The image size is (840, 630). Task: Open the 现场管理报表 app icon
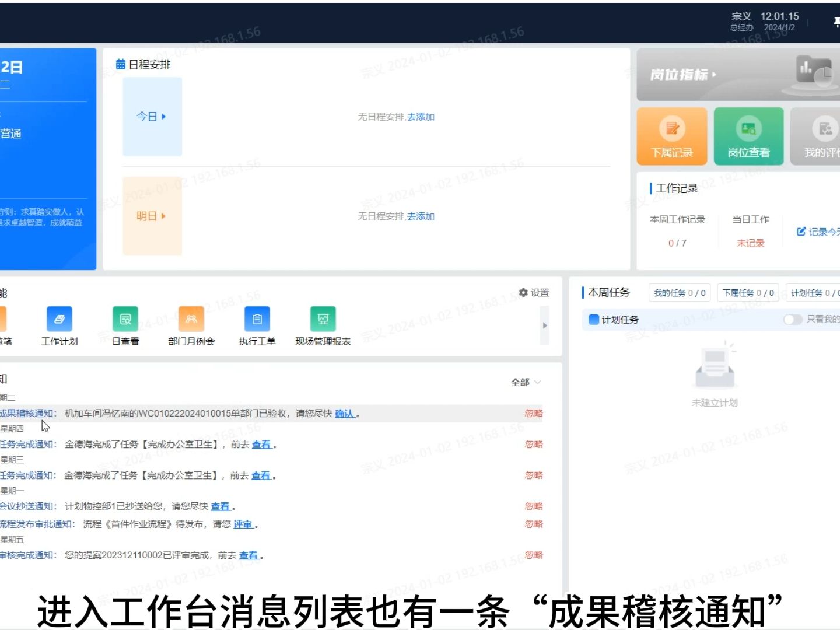323,319
